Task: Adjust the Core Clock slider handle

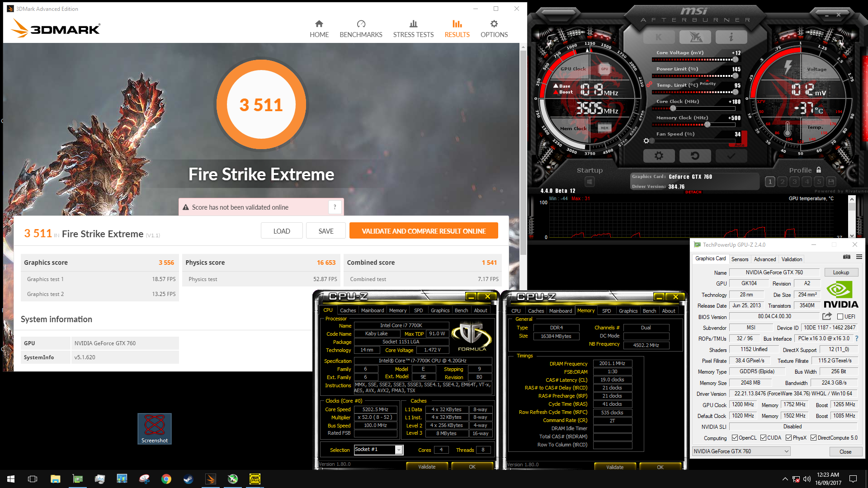Action: tap(673, 108)
